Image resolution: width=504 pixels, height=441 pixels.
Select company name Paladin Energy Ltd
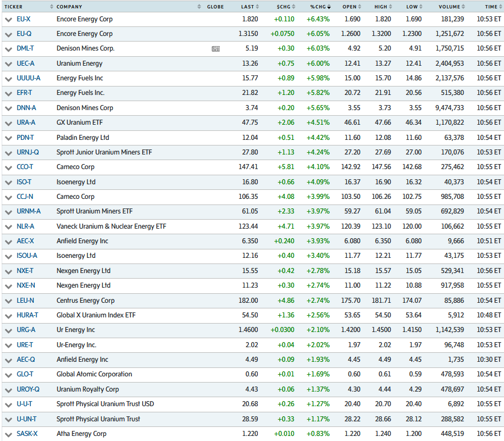coord(83,138)
